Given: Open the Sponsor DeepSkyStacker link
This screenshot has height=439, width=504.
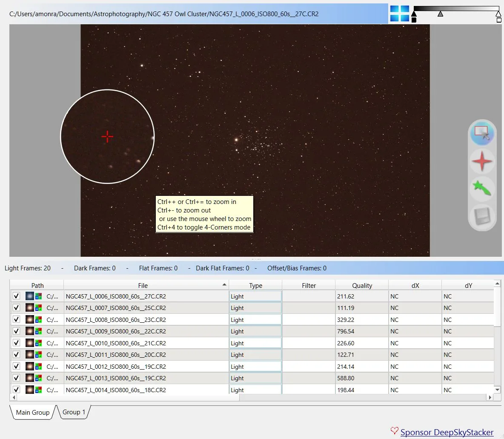Looking at the screenshot, I should 447,432.
